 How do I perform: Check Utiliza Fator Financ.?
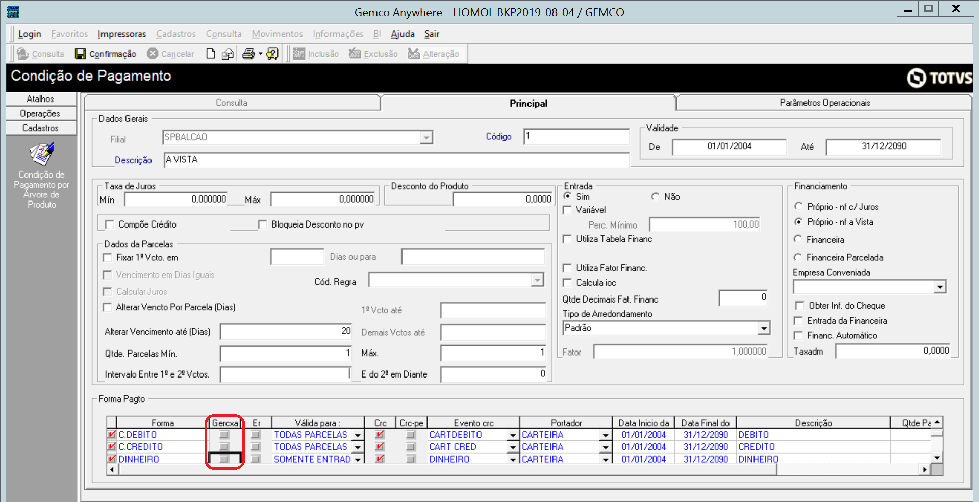567,268
